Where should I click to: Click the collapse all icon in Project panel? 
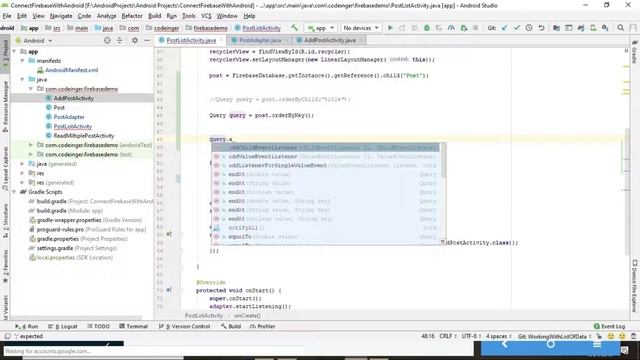pos(120,40)
